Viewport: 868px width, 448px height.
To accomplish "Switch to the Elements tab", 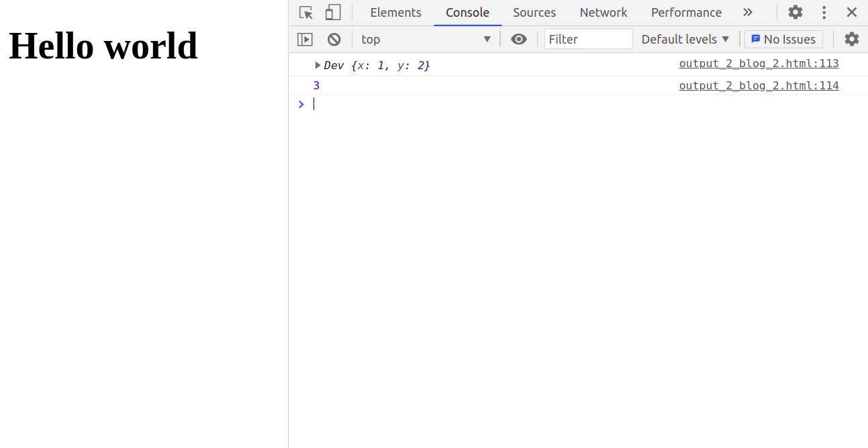I will click(395, 13).
